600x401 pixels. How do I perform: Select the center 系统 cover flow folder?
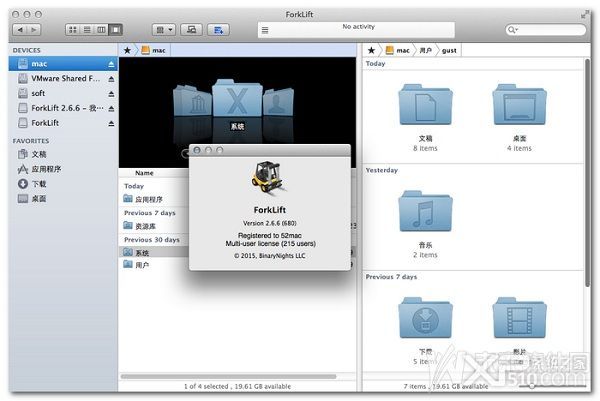tap(237, 98)
